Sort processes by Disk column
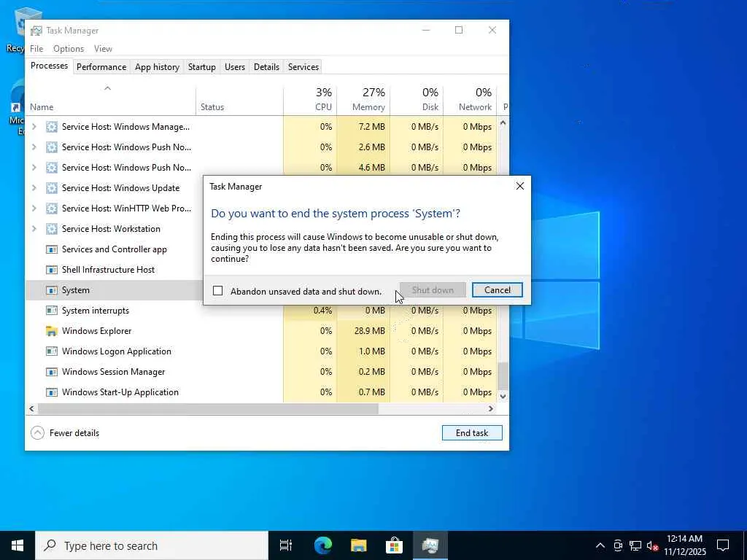747x560 pixels. (417, 101)
